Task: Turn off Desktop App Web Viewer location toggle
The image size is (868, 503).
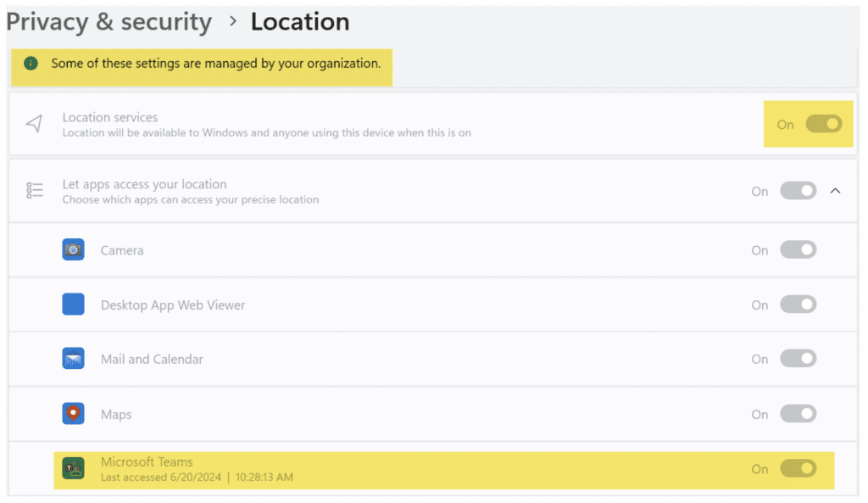Action: [x=798, y=305]
